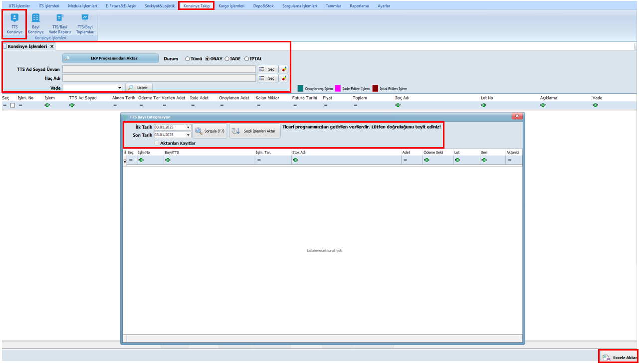Click the teal Onaylanmış İşlem color swatch

[x=301, y=88]
